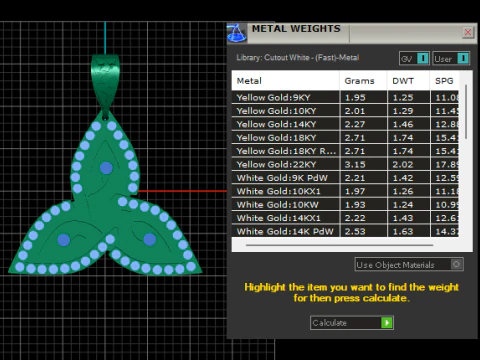Toggle the User library switch
This screenshot has width=480, height=360.
click(x=451, y=59)
